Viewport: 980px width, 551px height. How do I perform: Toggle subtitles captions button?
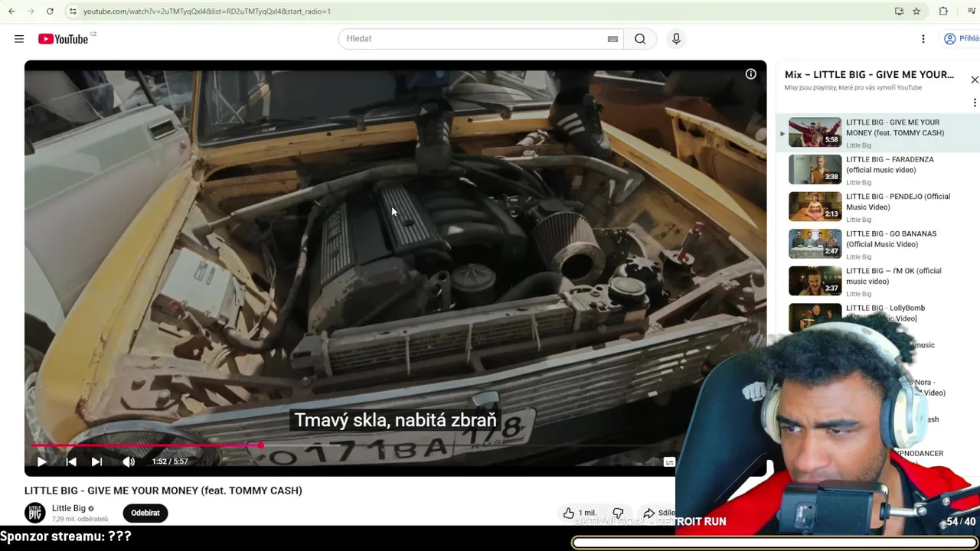point(668,462)
